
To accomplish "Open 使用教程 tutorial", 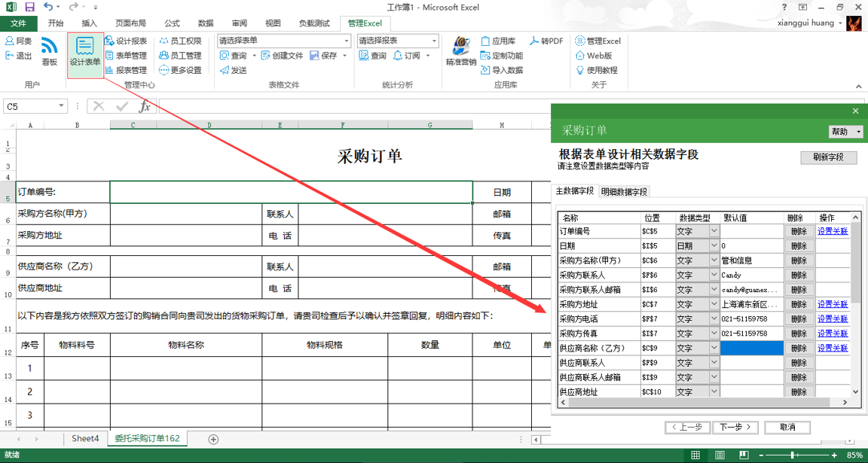I will pyautogui.click(x=597, y=70).
